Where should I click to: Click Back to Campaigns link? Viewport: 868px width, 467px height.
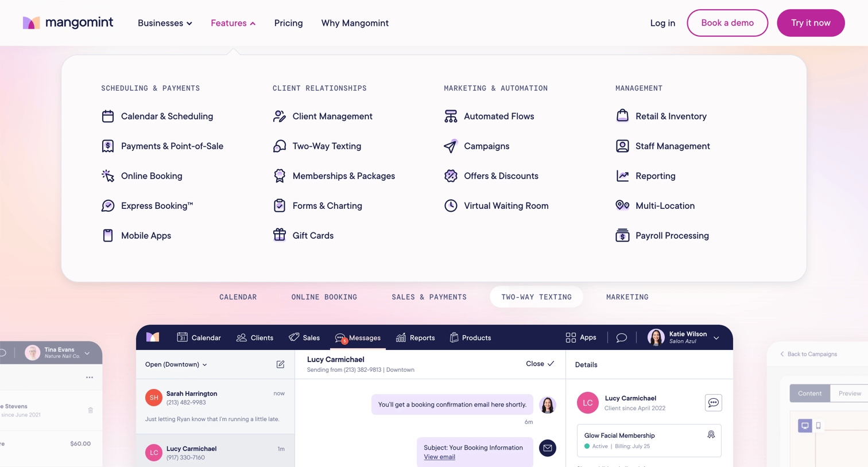click(808, 354)
